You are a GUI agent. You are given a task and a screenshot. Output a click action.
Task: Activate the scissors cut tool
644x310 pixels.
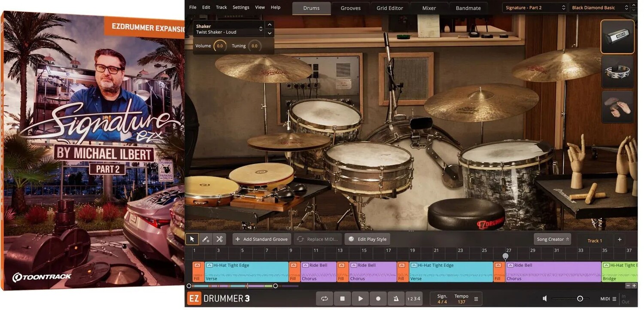[x=219, y=239]
